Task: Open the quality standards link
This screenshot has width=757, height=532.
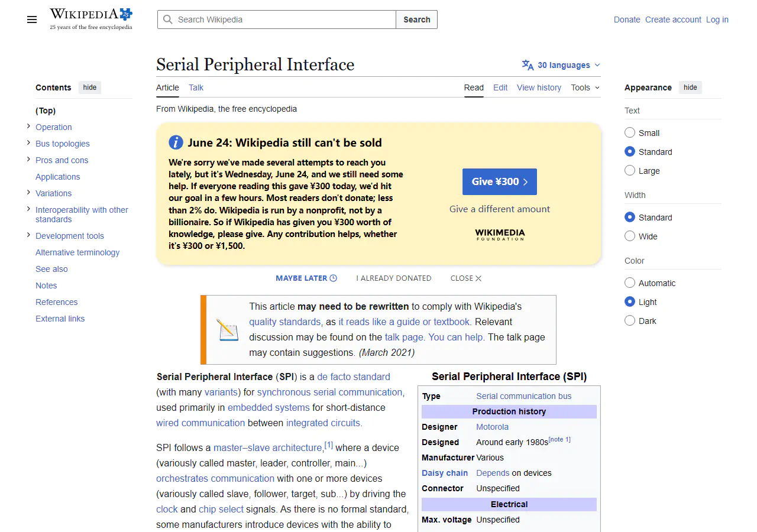Action: coord(284,322)
